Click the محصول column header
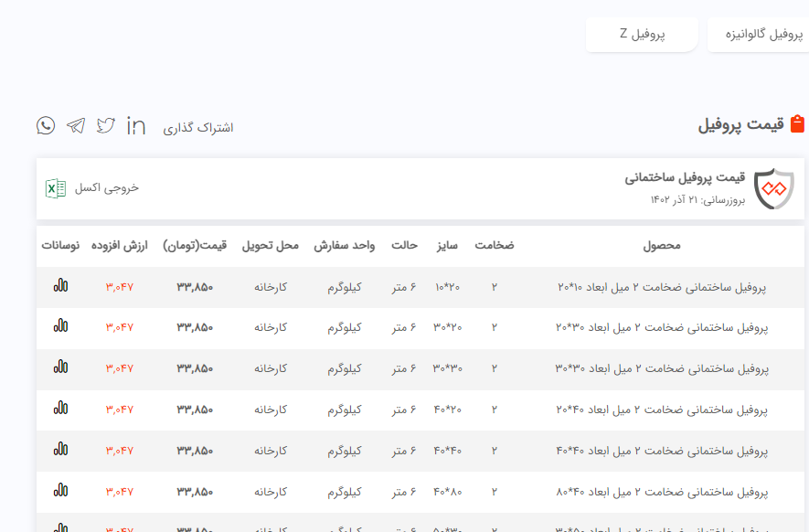 [x=662, y=246]
